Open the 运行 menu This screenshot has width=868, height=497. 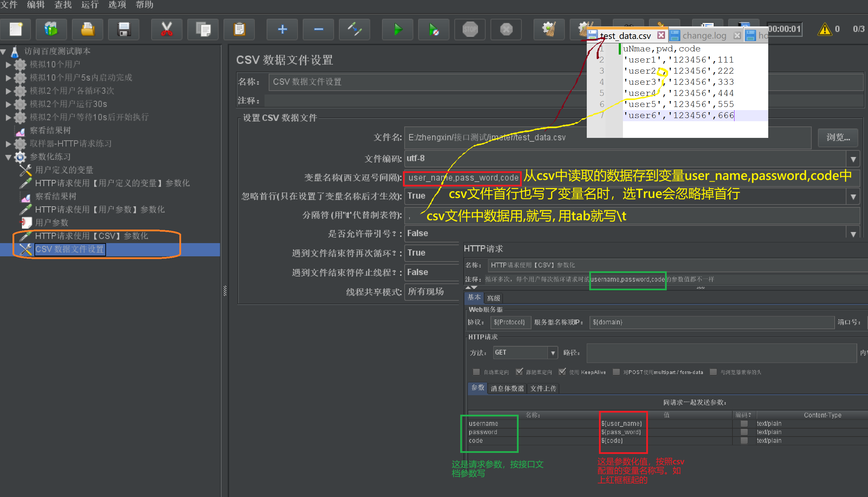coord(90,5)
